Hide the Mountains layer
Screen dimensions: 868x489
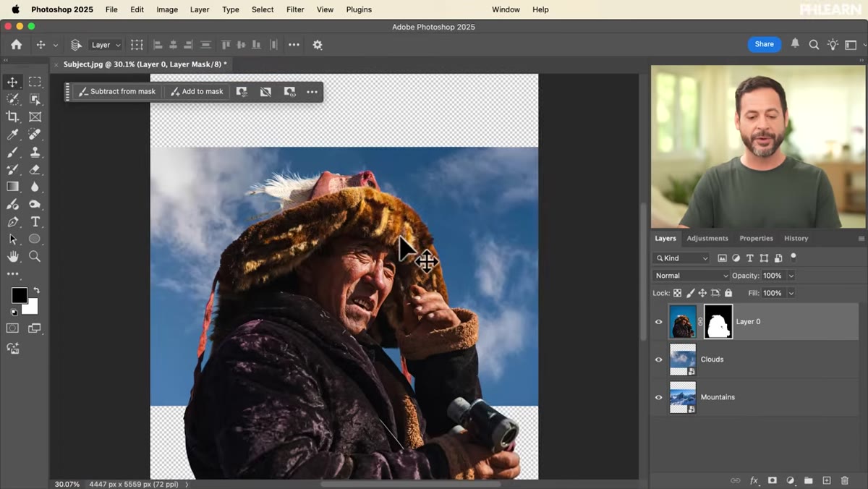coord(658,397)
